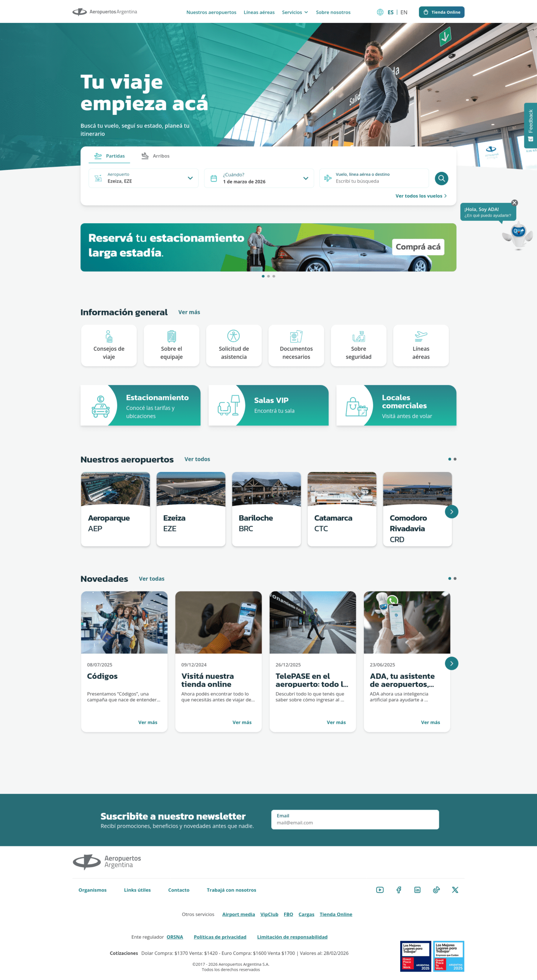Click the magnifier search button for flights
This screenshot has height=980, width=537.
[441, 178]
